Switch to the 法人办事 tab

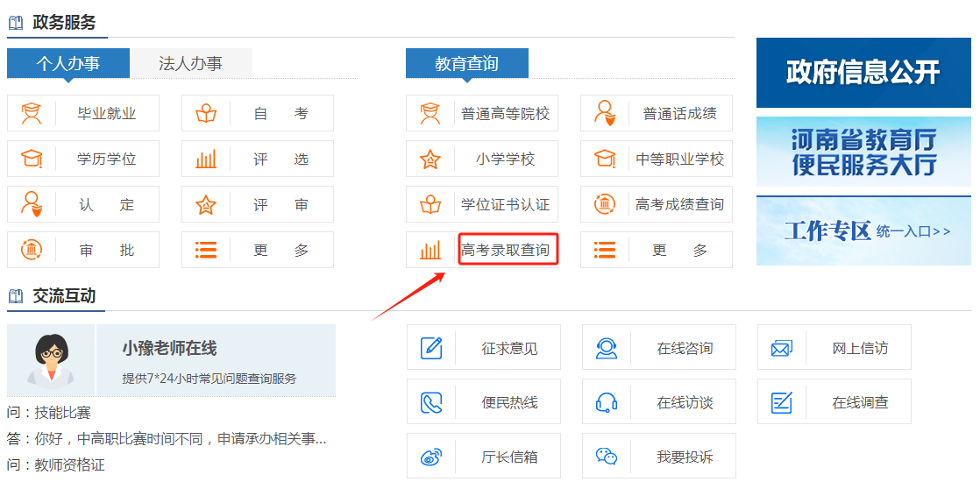point(190,63)
